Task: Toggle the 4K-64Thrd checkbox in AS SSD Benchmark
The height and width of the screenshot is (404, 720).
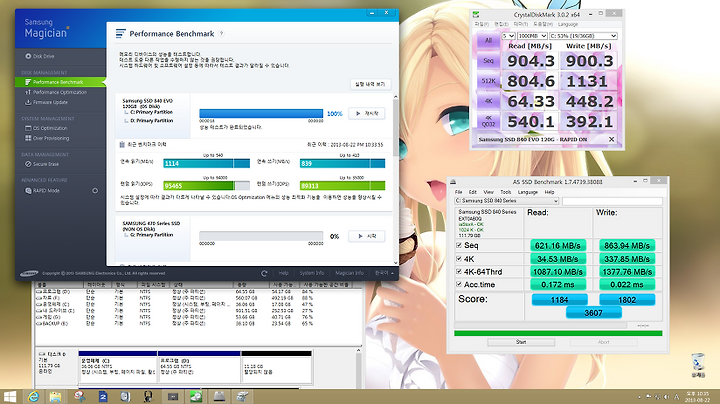Action: click(459, 271)
